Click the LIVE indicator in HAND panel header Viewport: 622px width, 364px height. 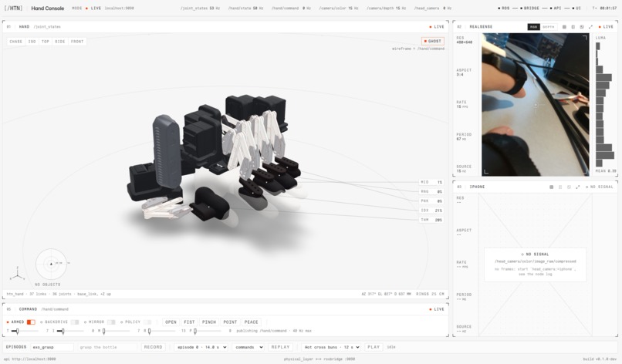coord(437,27)
